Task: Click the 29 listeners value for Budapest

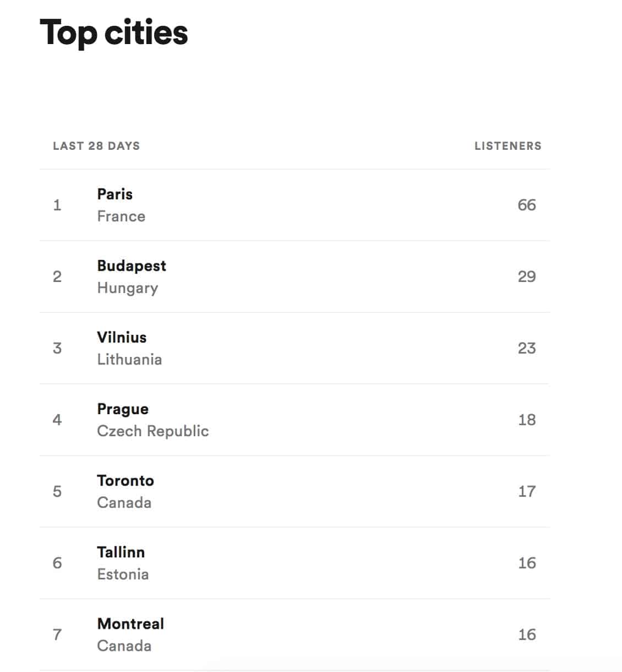Action: pyautogui.click(x=527, y=277)
